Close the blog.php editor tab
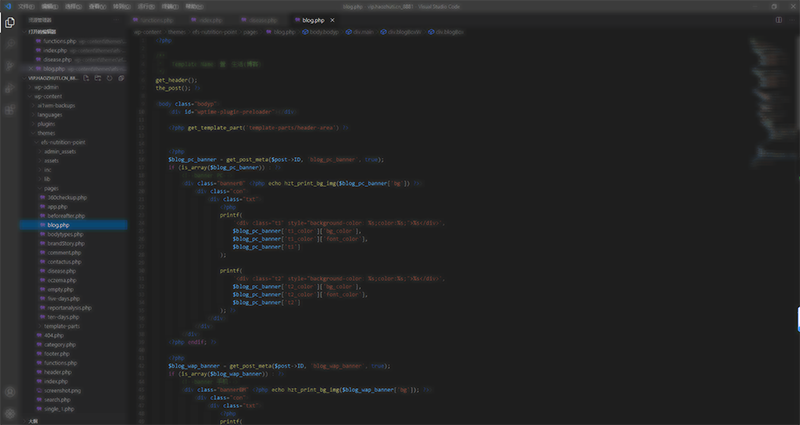The width and height of the screenshot is (800, 425). click(332, 20)
